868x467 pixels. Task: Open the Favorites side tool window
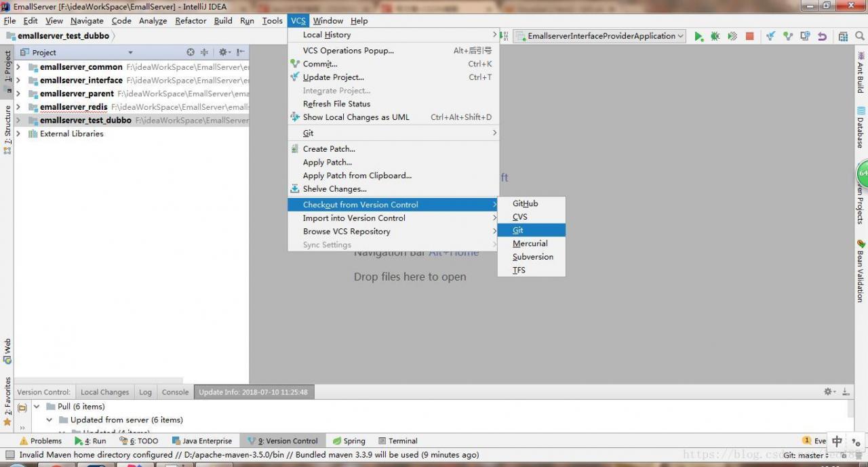(x=7, y=401)
